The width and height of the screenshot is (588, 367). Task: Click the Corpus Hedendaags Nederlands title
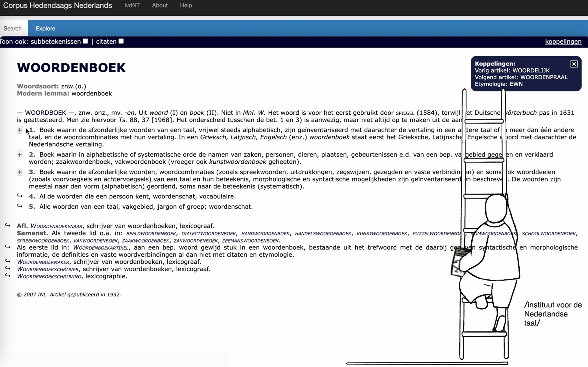(x=58, y=5)
